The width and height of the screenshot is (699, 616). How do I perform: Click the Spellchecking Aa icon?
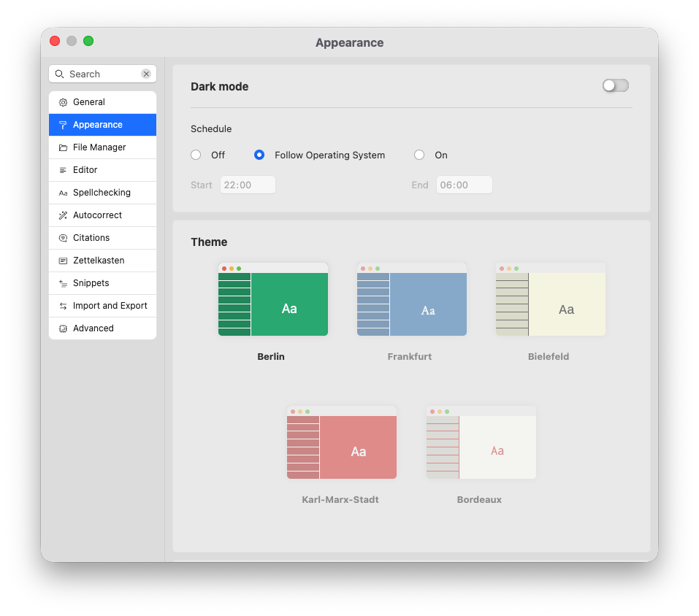click(x=63, y=193)
